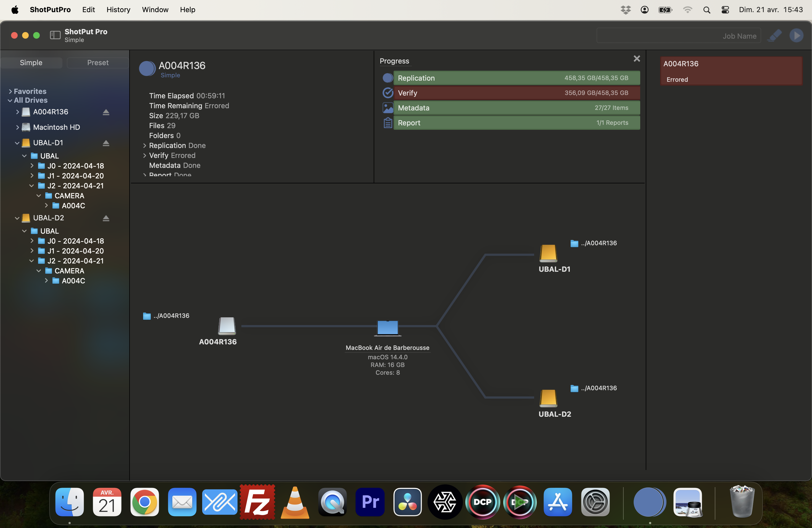Click the Verify errored progress bar
Screen dimensions: 812x528
tap(516, 93)
